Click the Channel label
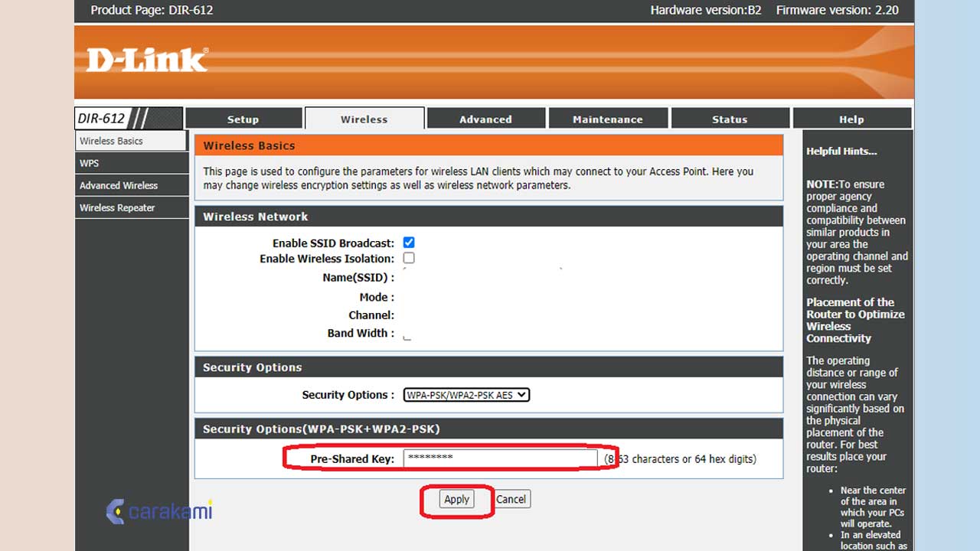Image resolution: width=980 pixels, height=551 pixels. click(x=371, y=315)
